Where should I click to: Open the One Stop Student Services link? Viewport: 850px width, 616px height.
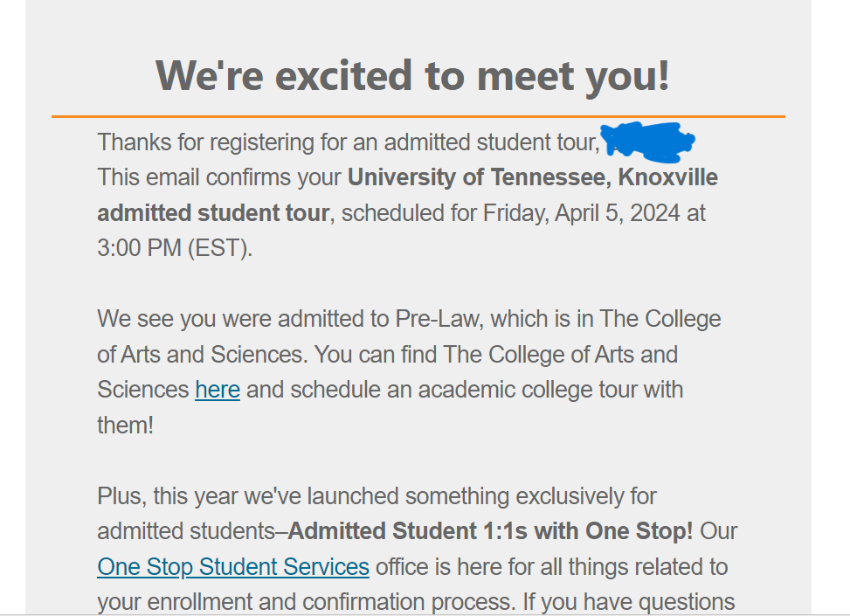click(233, 567)
